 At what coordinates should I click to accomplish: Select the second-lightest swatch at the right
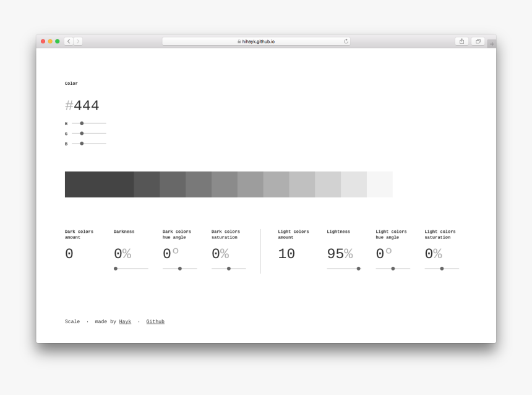(x=354, y=184)
